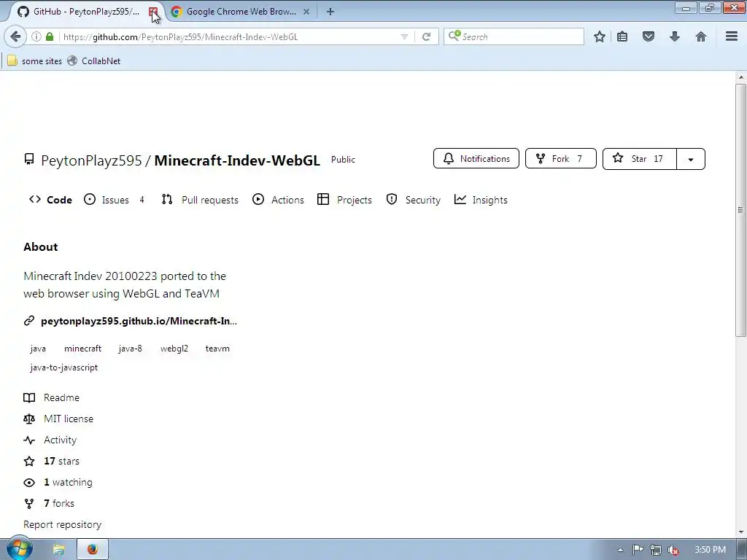Image resolution: width=747 pixels, height=560 pixels.
Task: Bookmark this page with the star icon
Action: (600, 36)
